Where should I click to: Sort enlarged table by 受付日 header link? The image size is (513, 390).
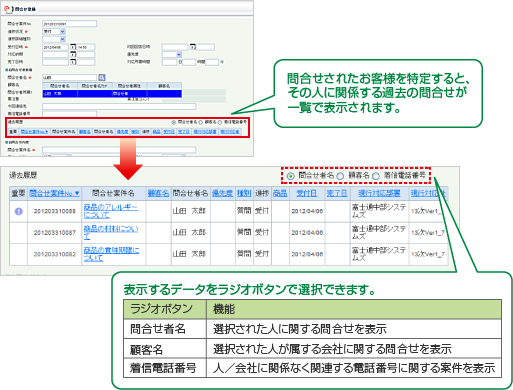point(307,193)
